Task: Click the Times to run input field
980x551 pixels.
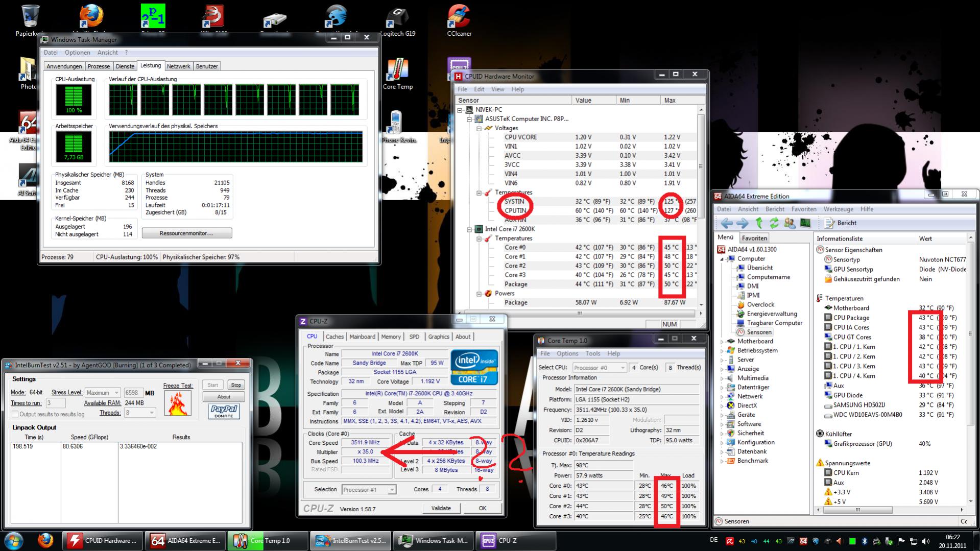Action: [56, 403]
